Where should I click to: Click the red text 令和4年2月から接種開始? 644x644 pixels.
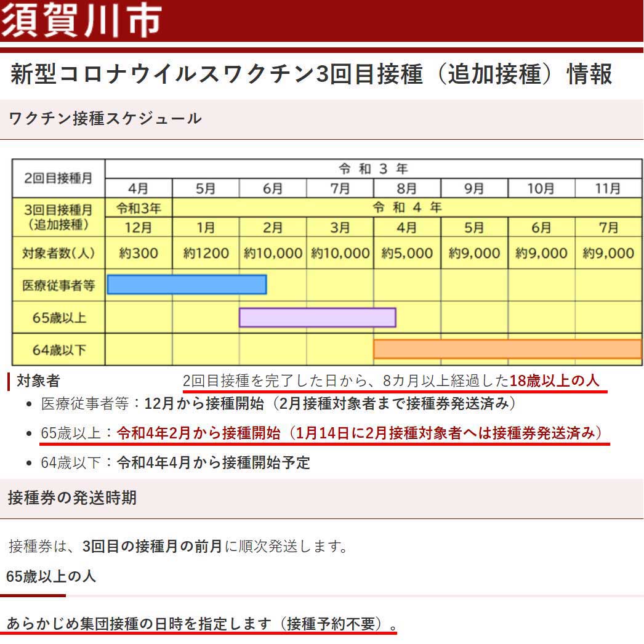click(198, 433)
